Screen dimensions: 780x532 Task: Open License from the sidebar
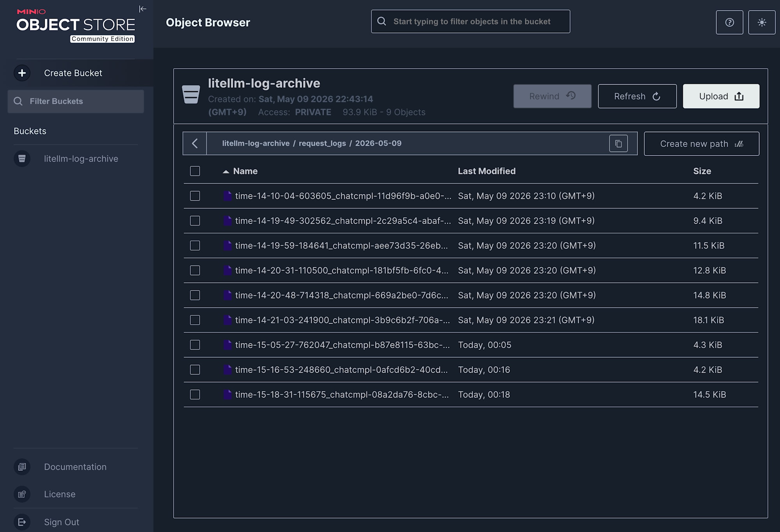click(60, 494)
